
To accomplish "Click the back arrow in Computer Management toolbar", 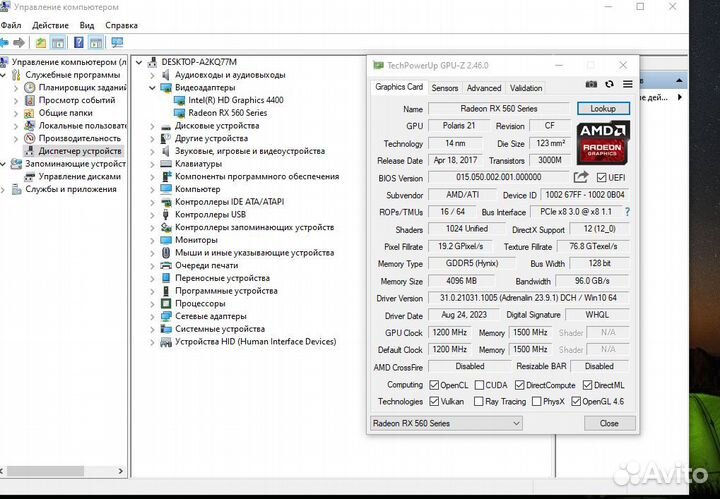I will (x=4, y=43).
